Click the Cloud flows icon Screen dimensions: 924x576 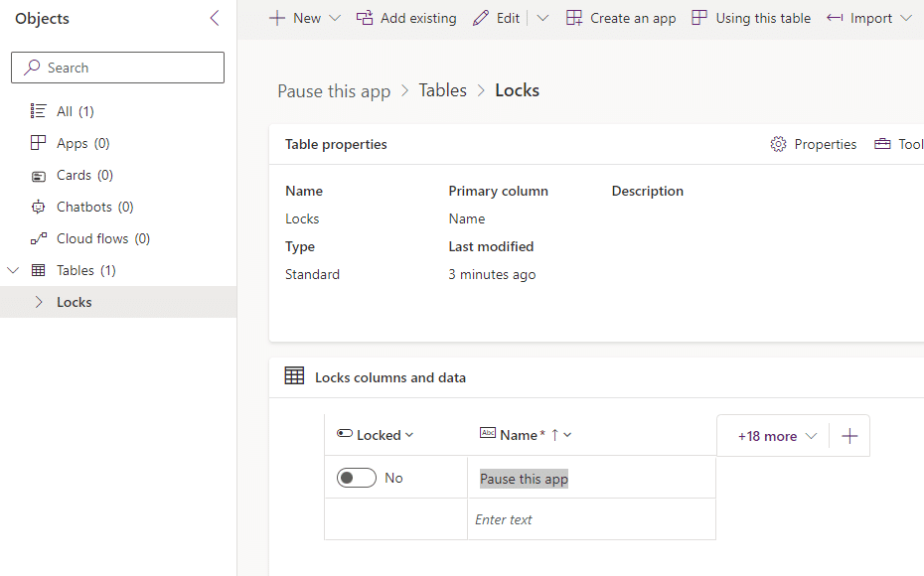[39, 238]
